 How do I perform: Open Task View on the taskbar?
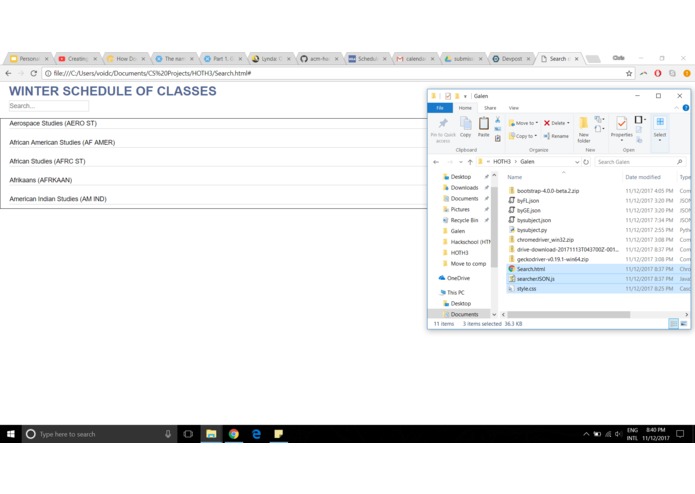(188, 434)
